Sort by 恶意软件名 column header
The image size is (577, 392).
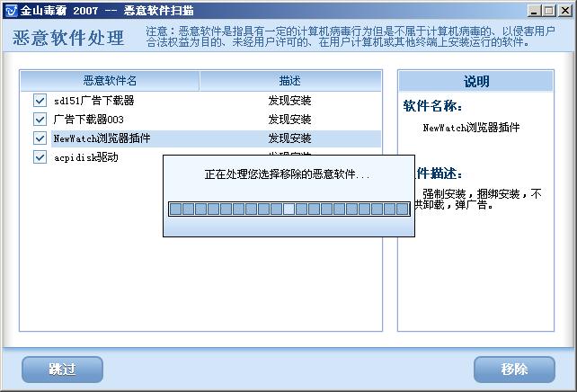click(x=110, y=81)
